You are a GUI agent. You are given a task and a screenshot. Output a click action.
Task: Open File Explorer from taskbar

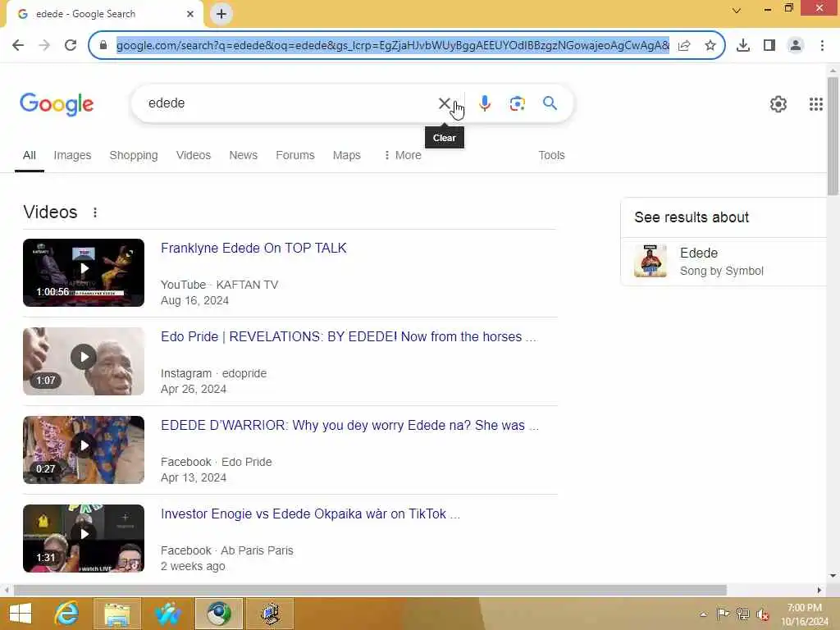(x=117, y=614)
